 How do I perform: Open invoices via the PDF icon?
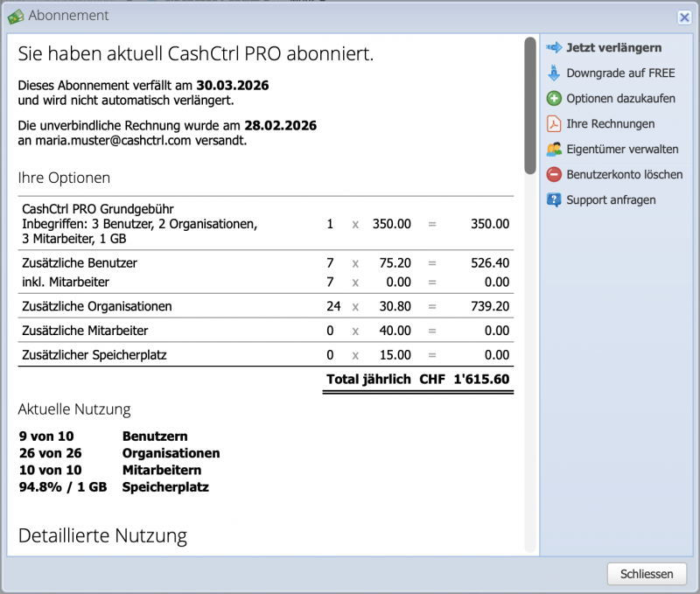click(553, 123)
